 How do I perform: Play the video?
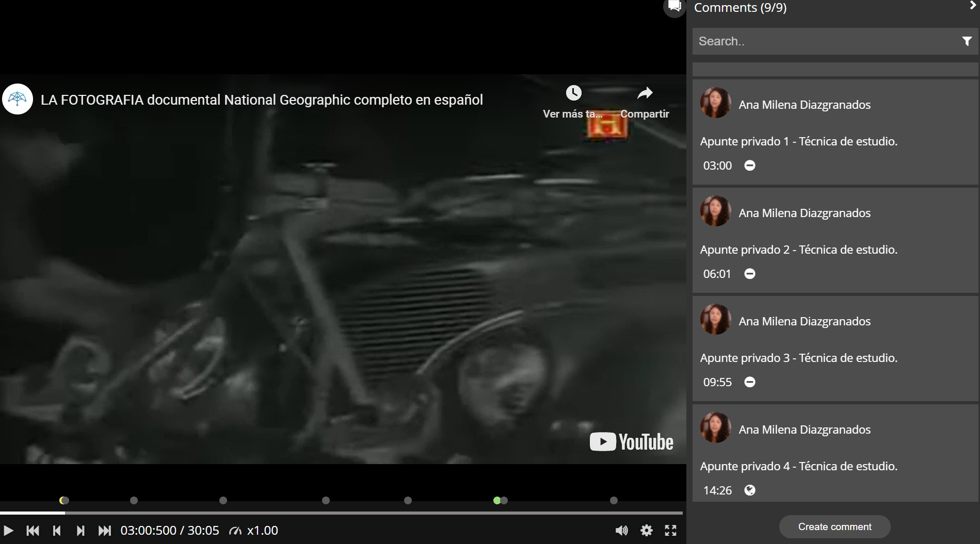click(x=8, y=531)
